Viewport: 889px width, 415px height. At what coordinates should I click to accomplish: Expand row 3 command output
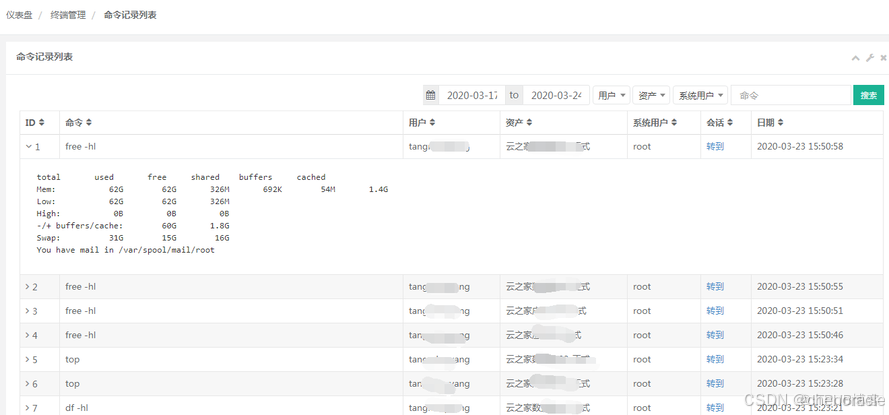pyautogui.click(x=27, y=311)
